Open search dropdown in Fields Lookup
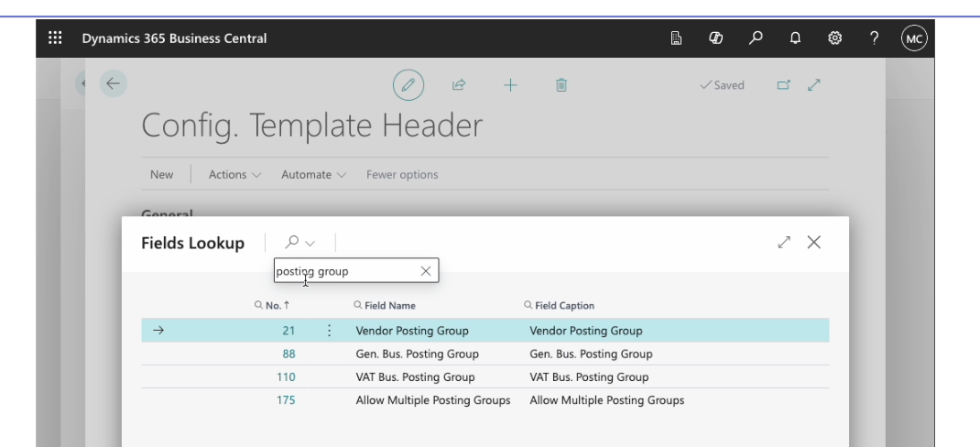Image resolution: width=980 pixels, height=447 pixels. point(299,243)
